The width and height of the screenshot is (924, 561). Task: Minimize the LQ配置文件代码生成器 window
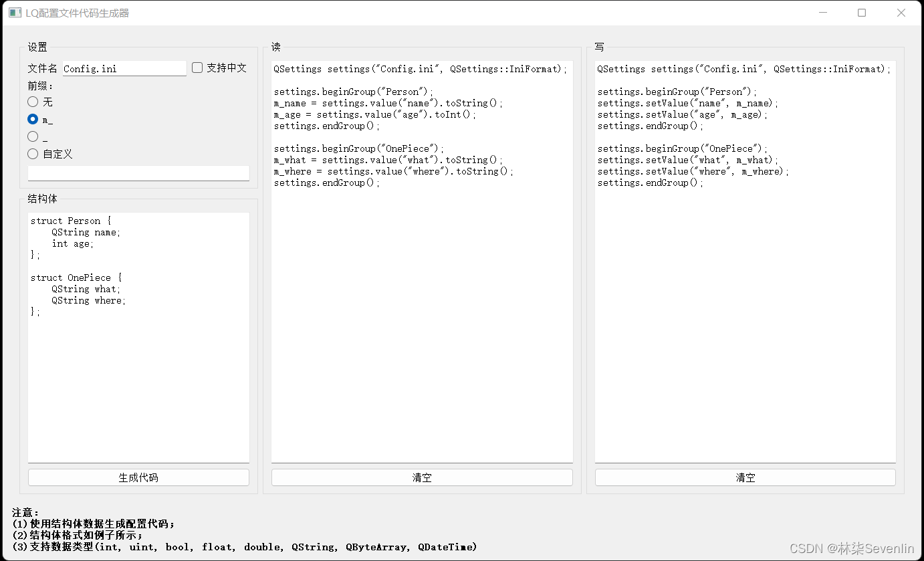(x=824, y=13)
